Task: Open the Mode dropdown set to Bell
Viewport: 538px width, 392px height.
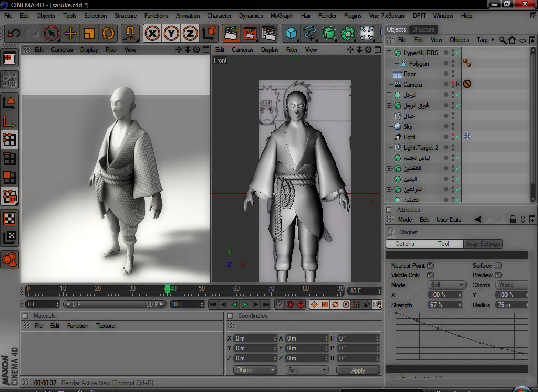Action: coord(447,285)
